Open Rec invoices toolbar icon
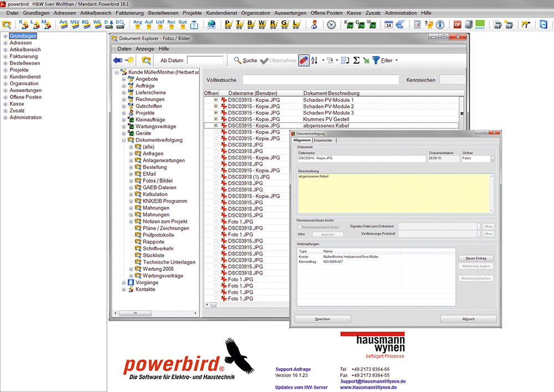The width and height of the screenshot is (554, 392). point(171,24)
